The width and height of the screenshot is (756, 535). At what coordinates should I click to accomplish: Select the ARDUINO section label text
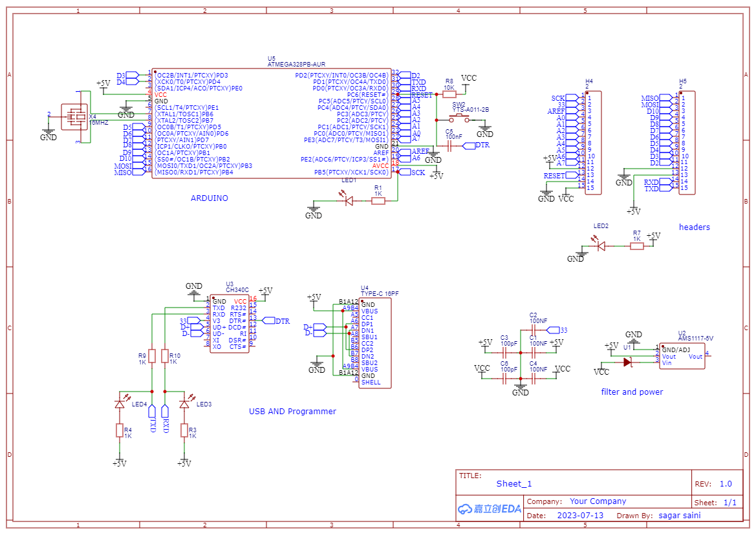210,198
